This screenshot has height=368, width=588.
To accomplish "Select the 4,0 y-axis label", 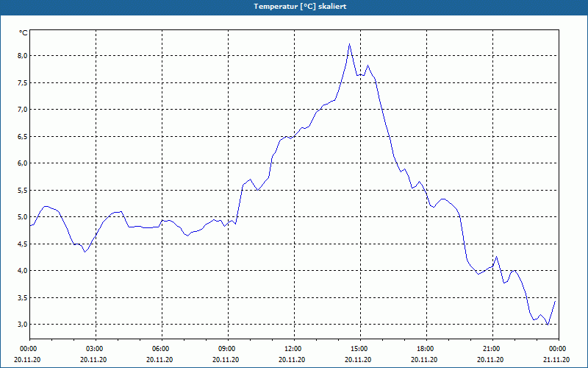I will (x=24, y=270).
